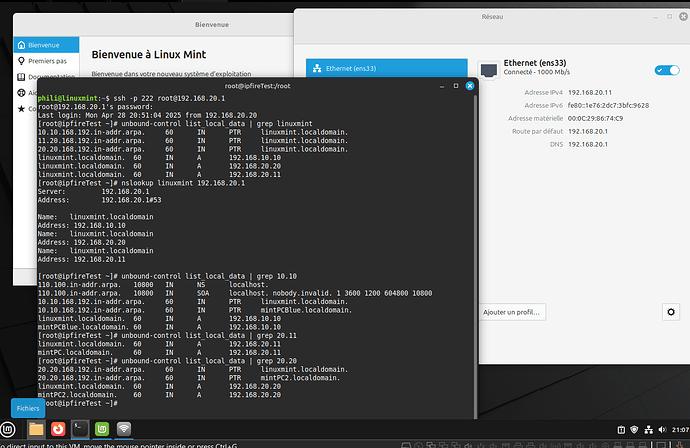The width and height of the screenshot is (690, 448).
Task: Click IPv4 address 192.168.20.11 value
Action: (x=590, y=92)
